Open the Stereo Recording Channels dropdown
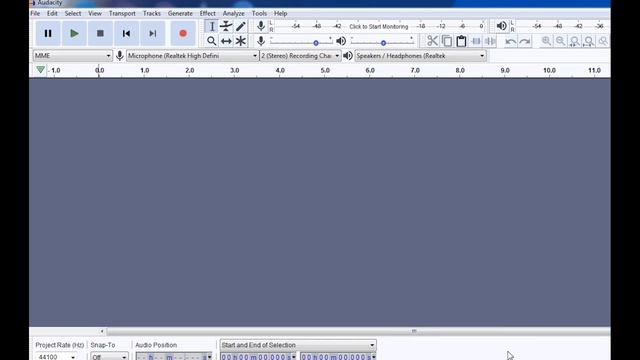This screenshot has height=360, width=640. click(x=300, y=56)
